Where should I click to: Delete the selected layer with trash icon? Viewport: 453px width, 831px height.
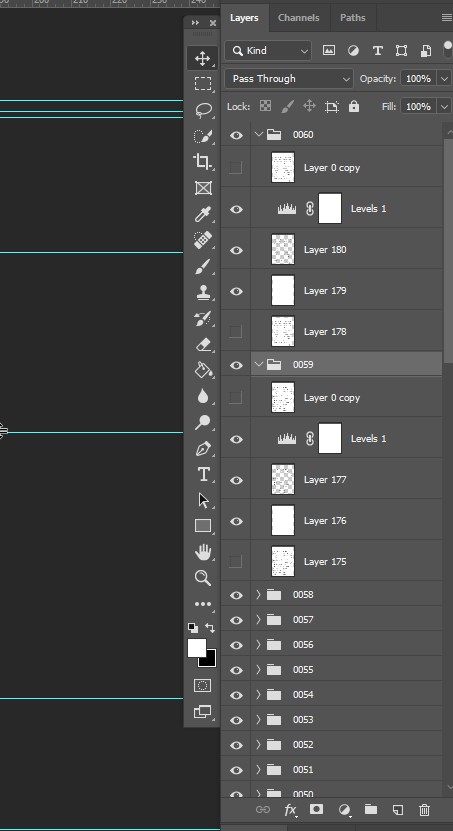424,810
